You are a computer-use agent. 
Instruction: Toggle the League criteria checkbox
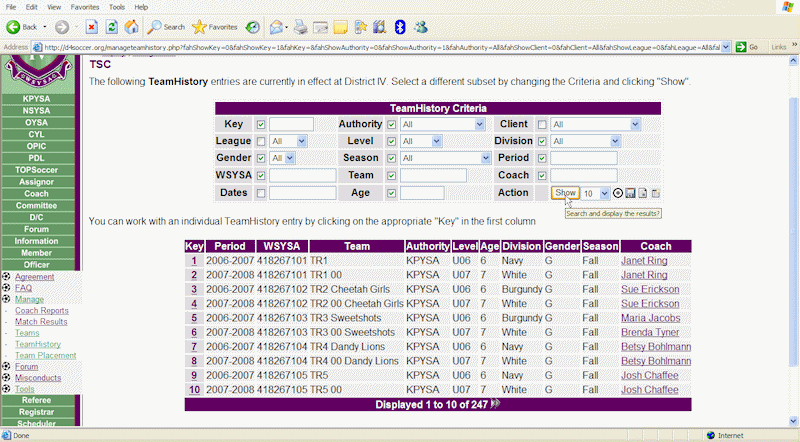pos(261,142)
